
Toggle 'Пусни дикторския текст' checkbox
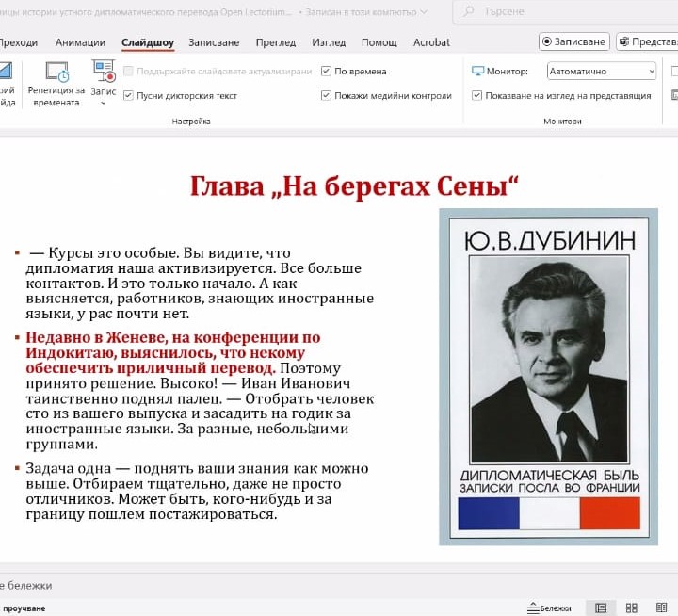128,96
